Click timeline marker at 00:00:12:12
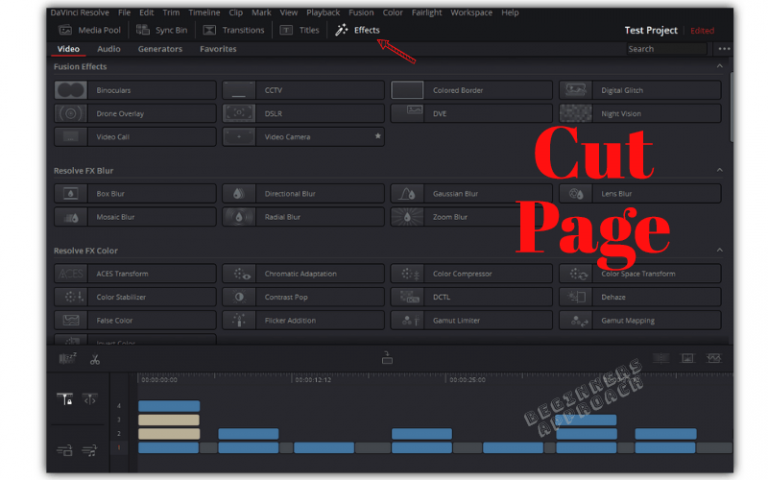 312,380
